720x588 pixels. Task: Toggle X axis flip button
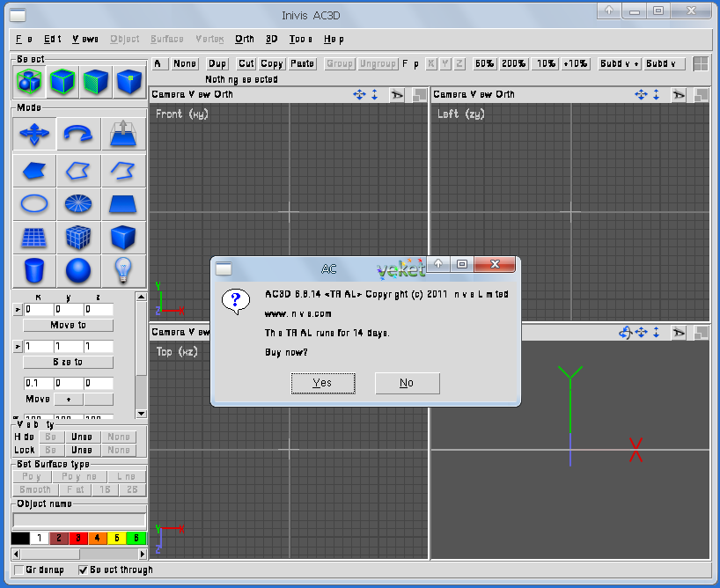pyautogui.click(x=430, y=64)
